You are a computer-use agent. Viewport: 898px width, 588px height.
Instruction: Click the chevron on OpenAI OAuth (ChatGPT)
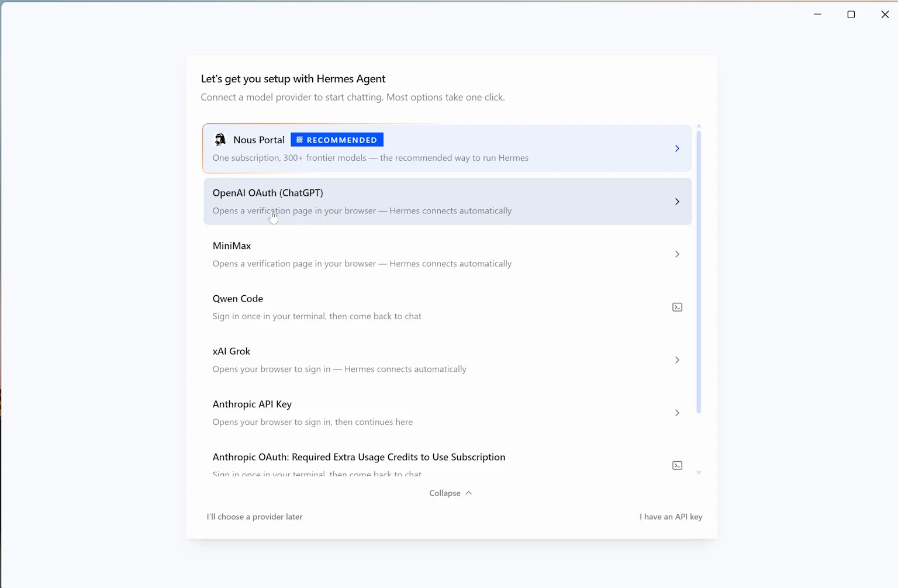tap(677, 202)
